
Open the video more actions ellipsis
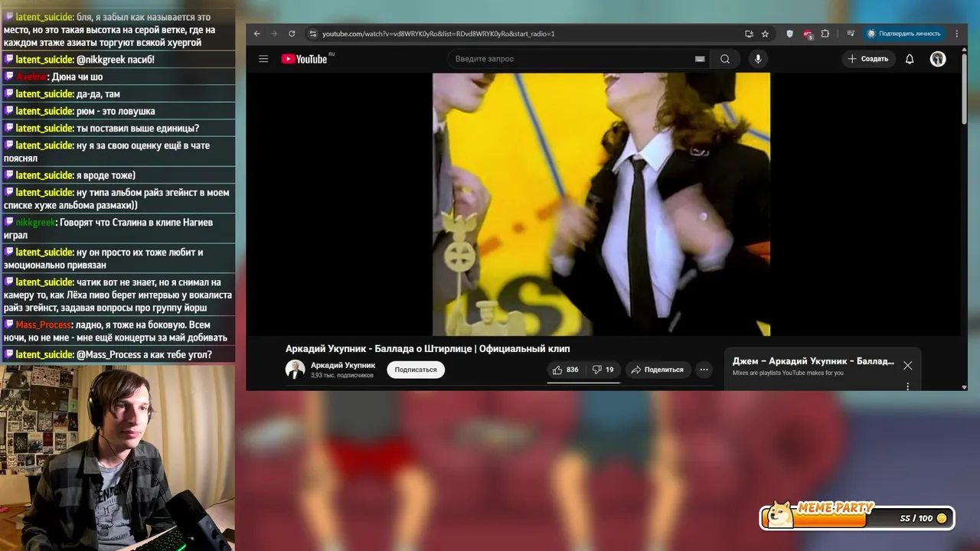coord(704,370)
